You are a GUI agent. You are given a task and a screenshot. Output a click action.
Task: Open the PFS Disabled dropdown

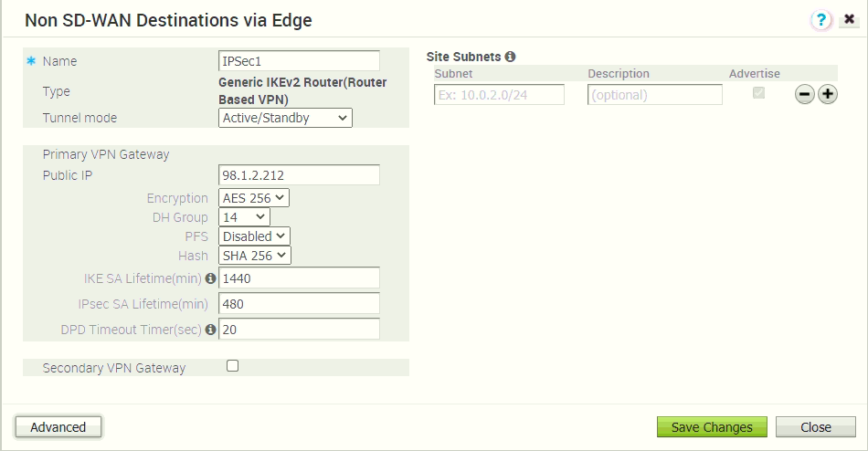(x=254, y=236)
